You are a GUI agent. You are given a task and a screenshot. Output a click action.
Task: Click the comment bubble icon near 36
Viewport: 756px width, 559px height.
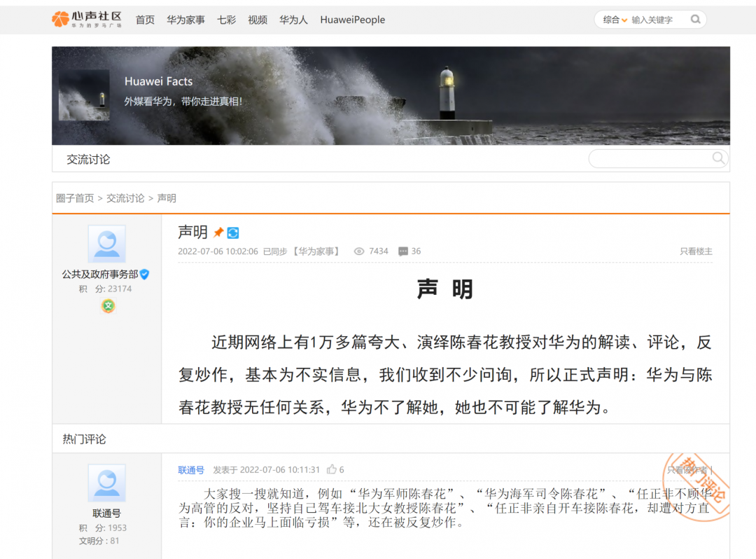[403, 251]
